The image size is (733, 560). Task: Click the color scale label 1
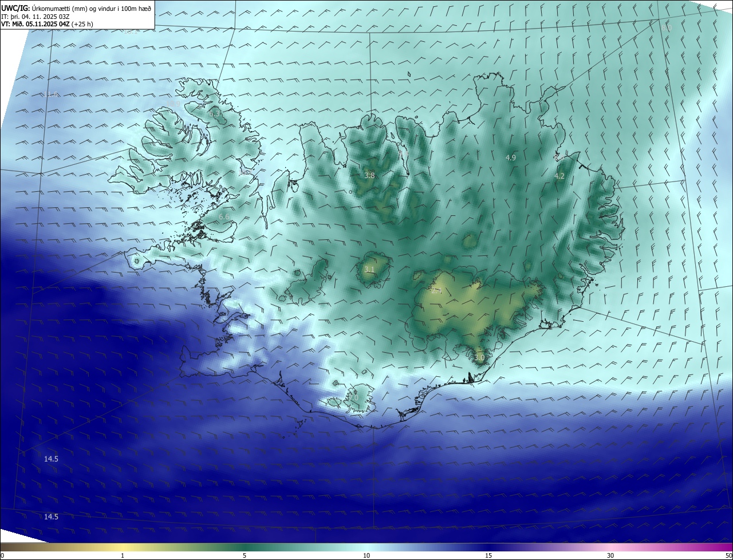[x=123, y=555]
